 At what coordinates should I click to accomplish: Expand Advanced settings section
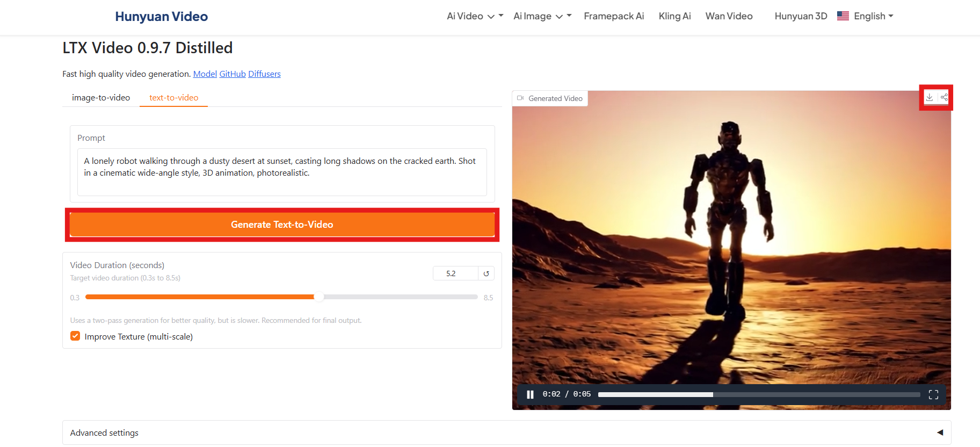pyautogui.click(x=506, y=432)
